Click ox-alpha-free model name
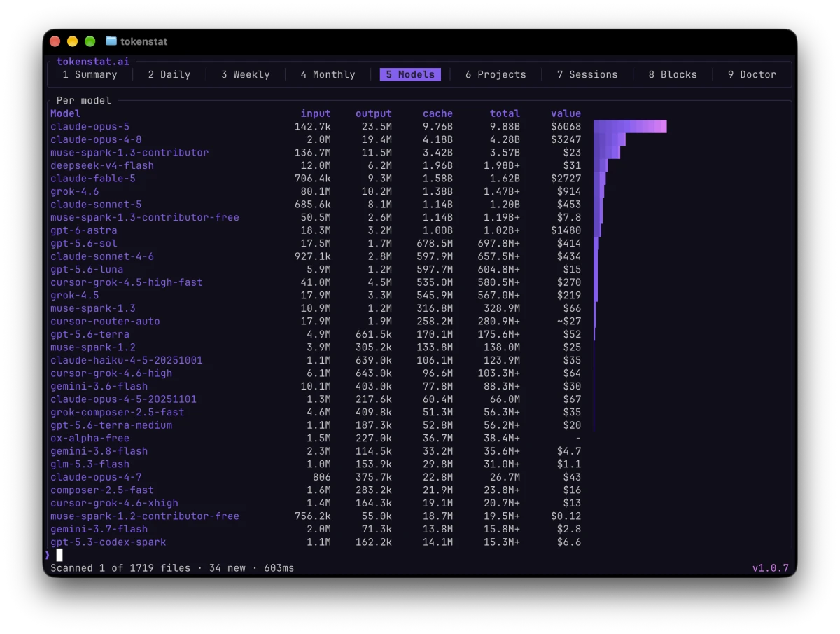 [90, 438]
